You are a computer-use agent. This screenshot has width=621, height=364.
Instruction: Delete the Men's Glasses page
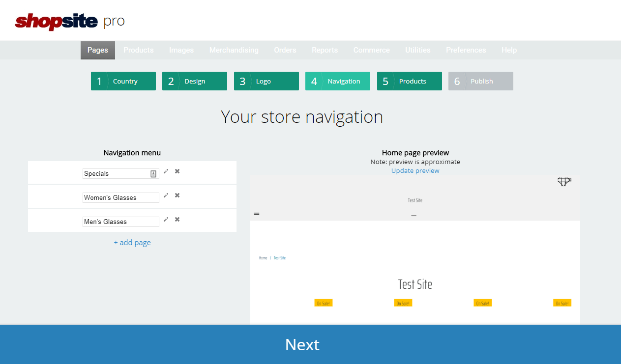click(177, 220)
